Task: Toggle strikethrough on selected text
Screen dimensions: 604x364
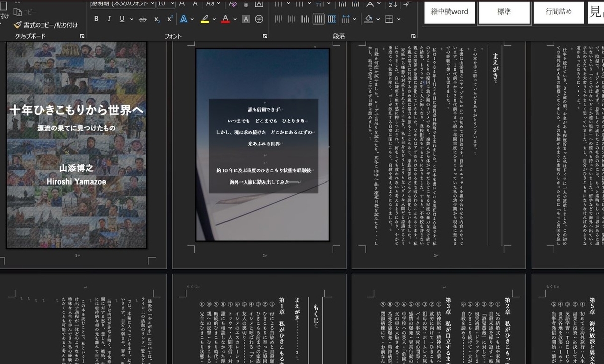Action: [143, 19]
